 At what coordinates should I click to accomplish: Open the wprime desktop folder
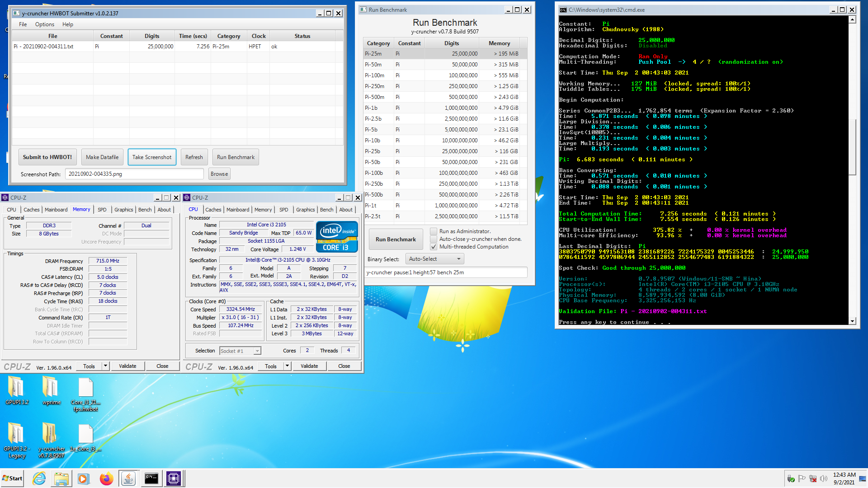[51, 390]
